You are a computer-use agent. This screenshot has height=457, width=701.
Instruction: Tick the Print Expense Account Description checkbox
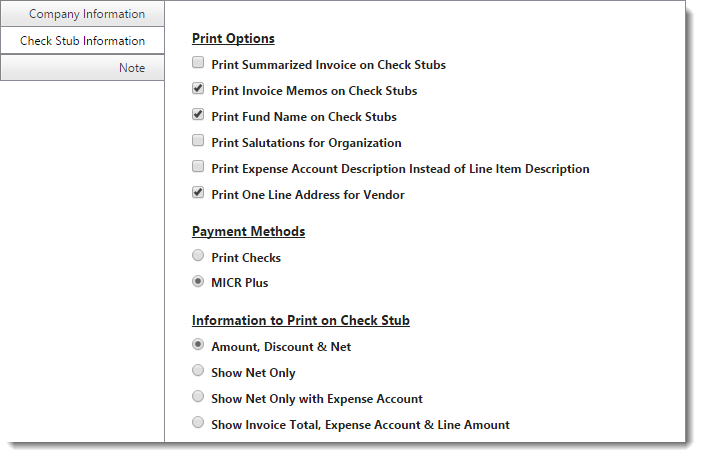(x=198, y=168)
